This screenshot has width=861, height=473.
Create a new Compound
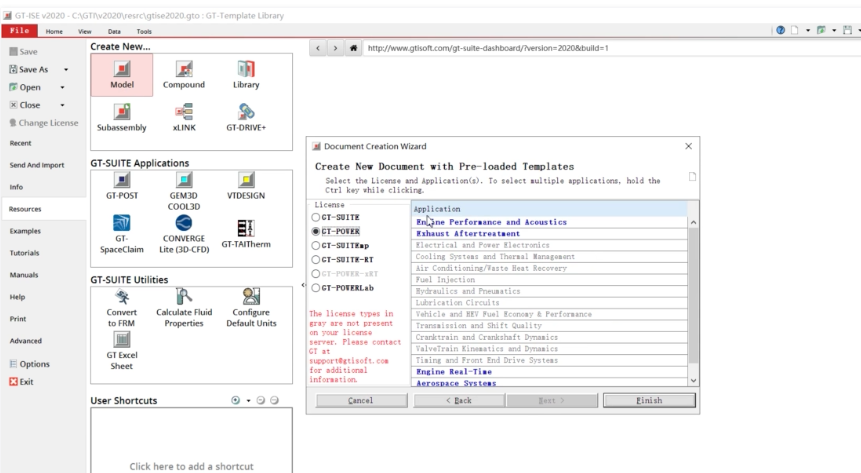point(184,75)
